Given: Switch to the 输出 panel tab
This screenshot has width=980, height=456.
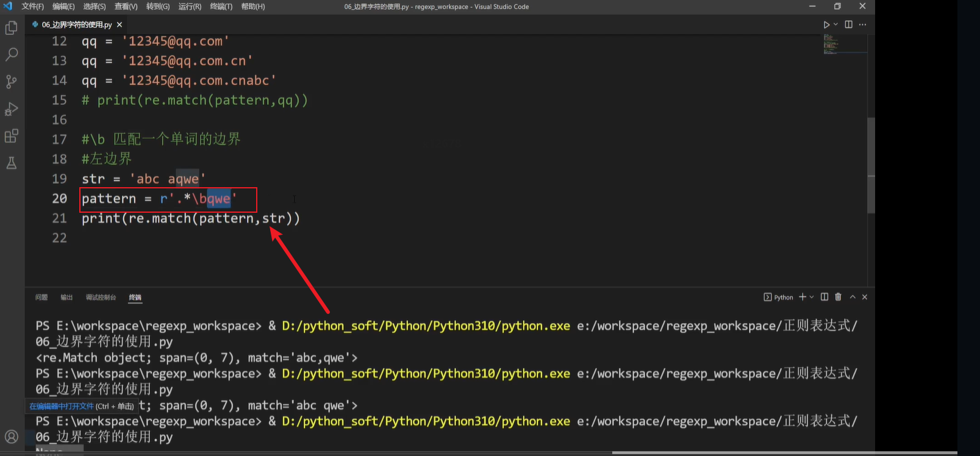Looking at the screenshot, I should [x=66, y=297].
